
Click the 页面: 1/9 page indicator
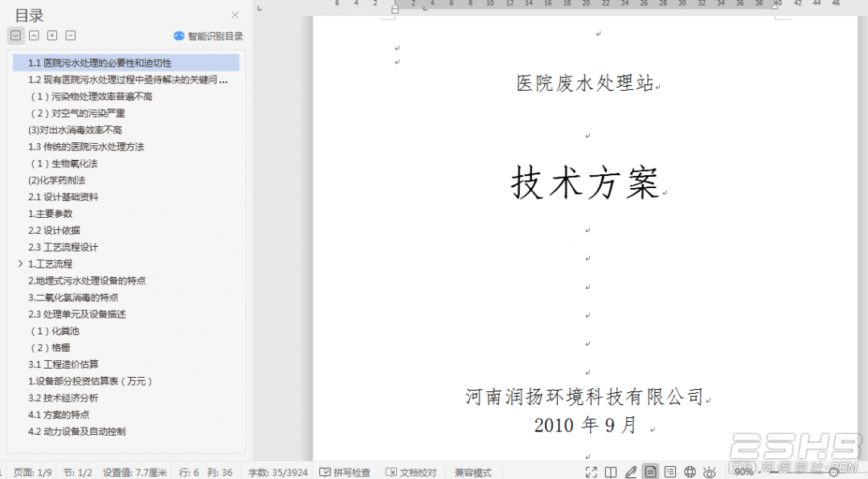(x=33, y=473)
